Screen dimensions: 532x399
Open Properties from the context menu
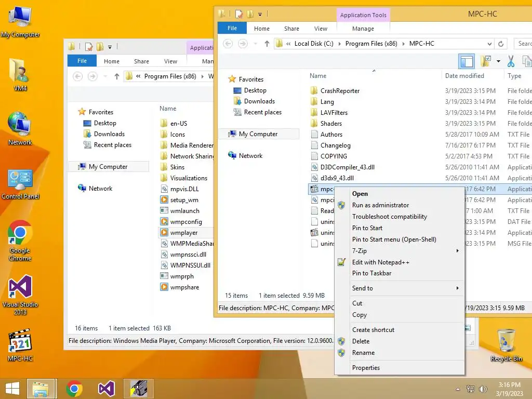(x=400, y=368)
